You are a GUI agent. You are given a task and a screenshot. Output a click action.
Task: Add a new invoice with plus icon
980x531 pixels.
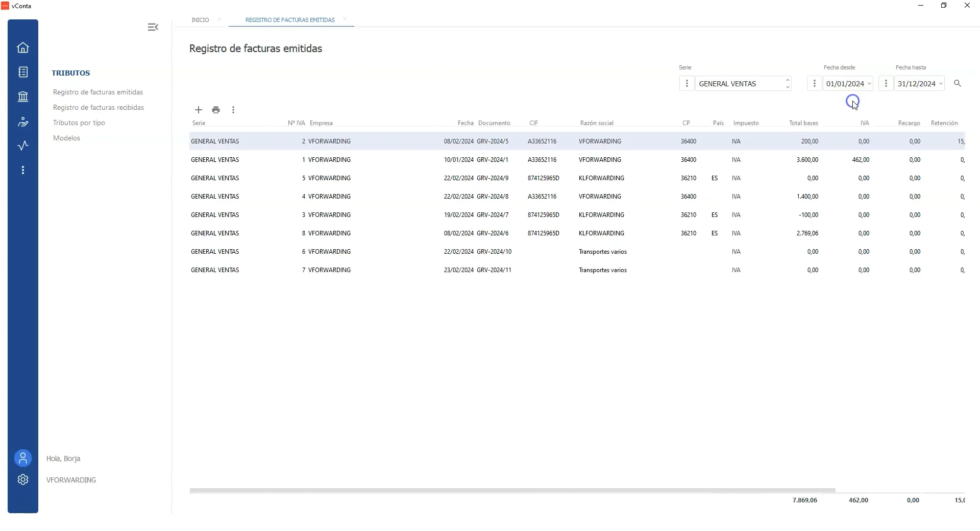pos(199,110)
